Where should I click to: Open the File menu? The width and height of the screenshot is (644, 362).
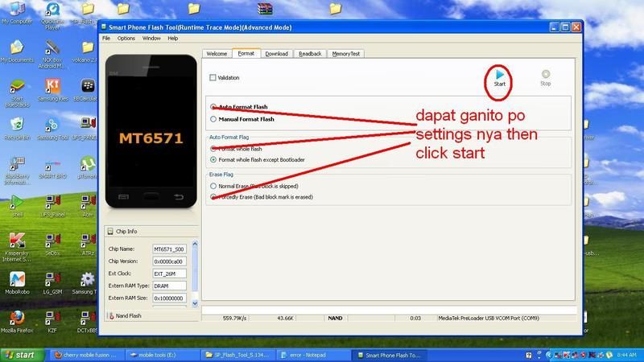[106, 38]
